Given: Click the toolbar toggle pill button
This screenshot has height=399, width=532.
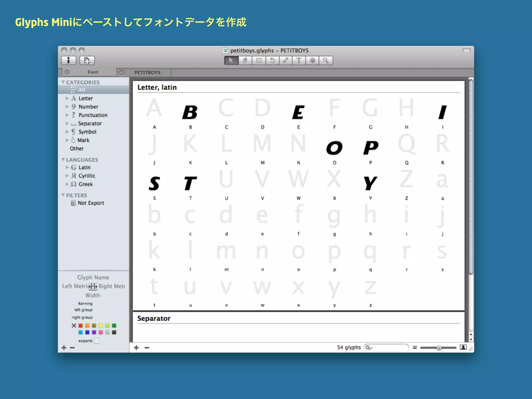Looking at the screenshot, I should (x=467, y=50).
